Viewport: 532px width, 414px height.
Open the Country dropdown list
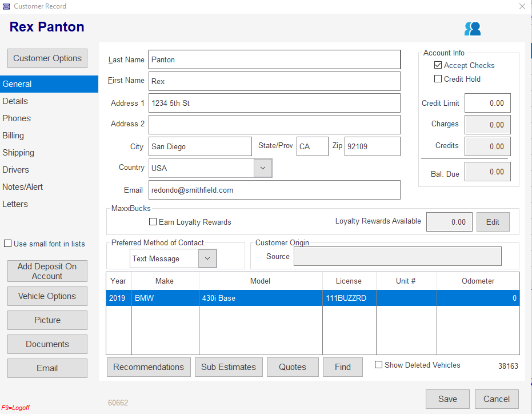click(263, 168)
